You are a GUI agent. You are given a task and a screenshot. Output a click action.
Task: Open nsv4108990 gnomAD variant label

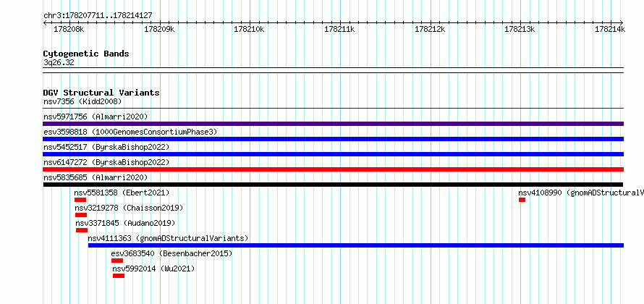pos(581,193)
